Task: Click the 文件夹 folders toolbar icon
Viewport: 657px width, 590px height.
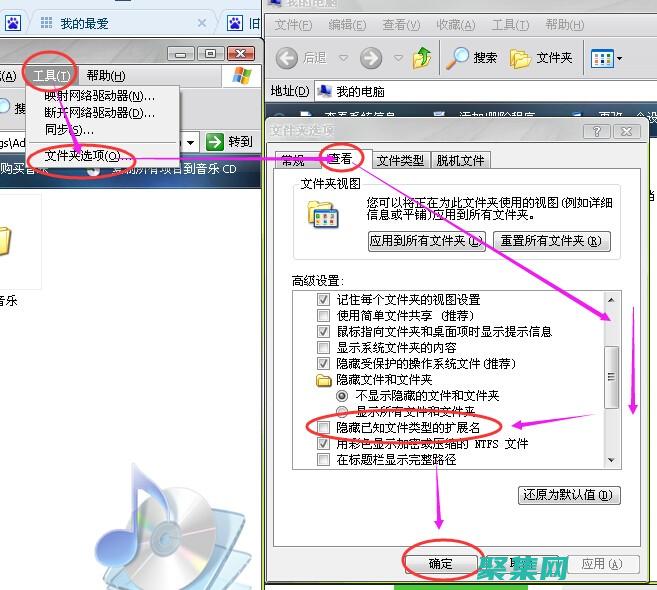Action: pyautogui.click(x=520, y=58)
